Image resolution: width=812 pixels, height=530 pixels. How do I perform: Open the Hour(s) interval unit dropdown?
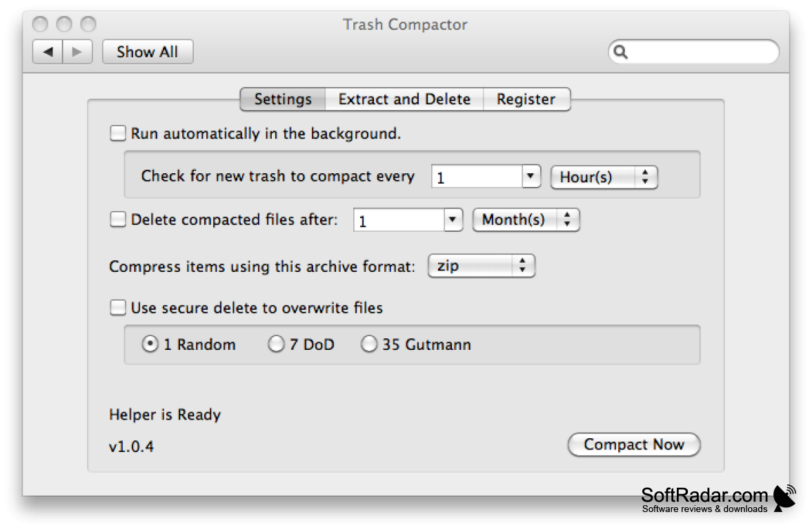coord(604,177)
